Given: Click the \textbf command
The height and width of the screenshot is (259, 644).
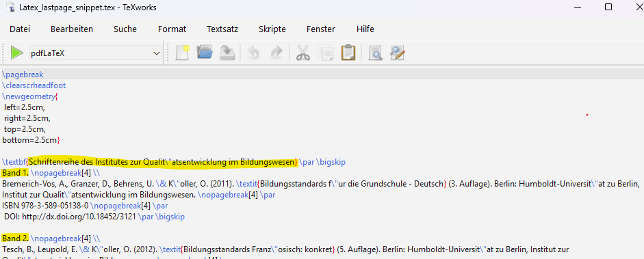Looking at the screenshot, I should (x=14, y=162).
